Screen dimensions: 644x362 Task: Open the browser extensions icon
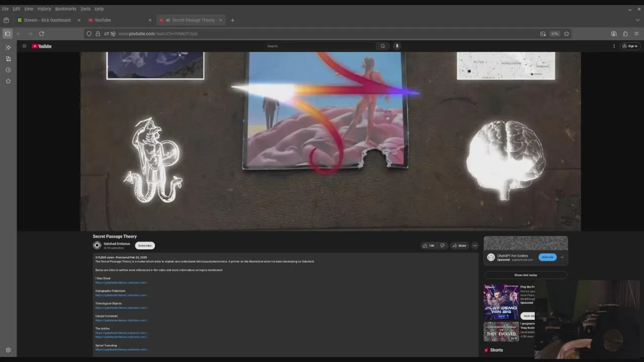pyautogui.click(x=625, y=34)
